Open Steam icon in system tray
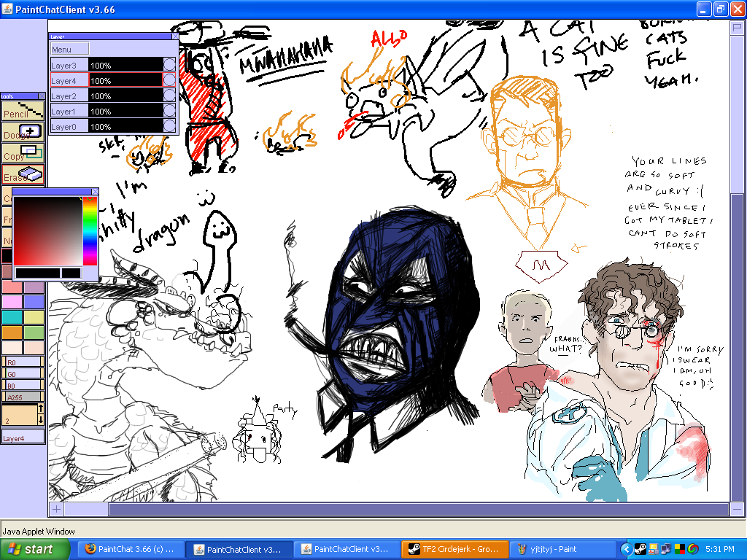Image resolution: width=747 pixels, height=560 pixels. click(x=638, y=549)
